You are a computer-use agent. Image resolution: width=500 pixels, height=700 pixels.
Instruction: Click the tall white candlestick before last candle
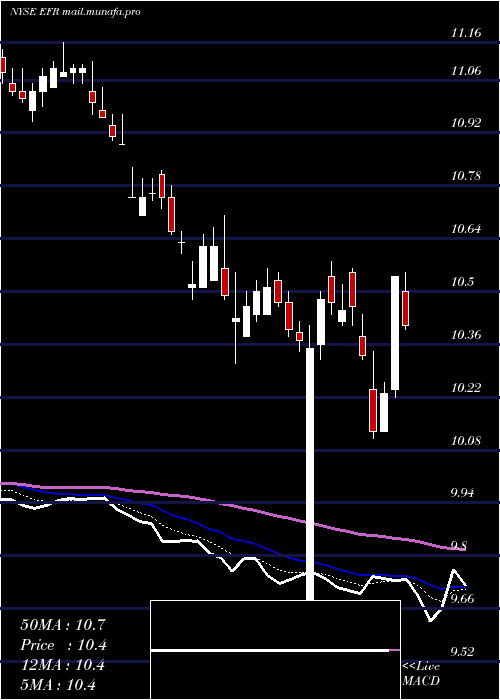[x=395, y=333]
